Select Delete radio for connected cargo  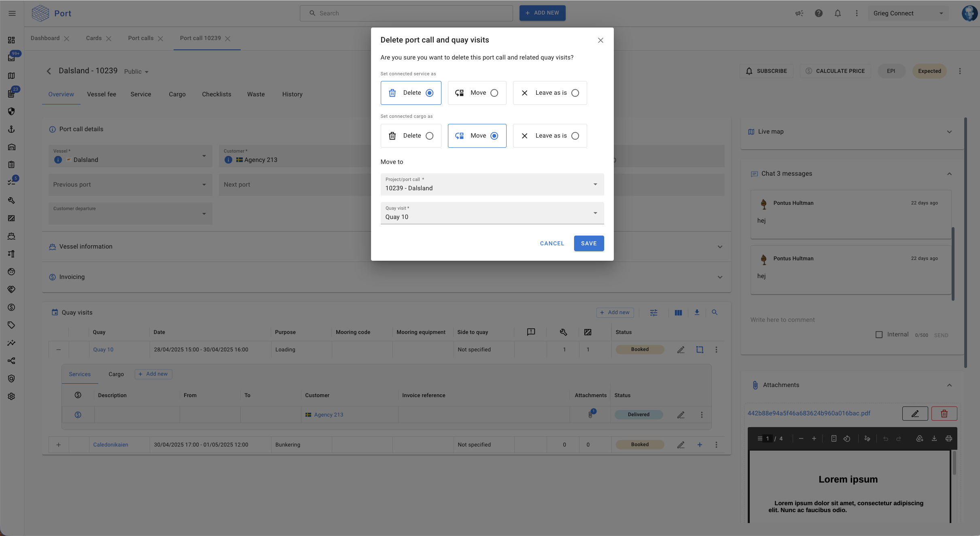429,136
